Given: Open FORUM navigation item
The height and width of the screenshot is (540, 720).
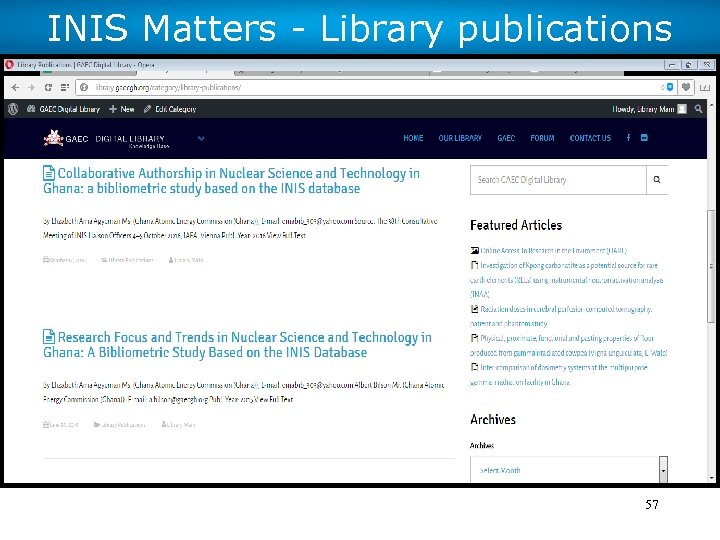Looking at the screenshot, I should 542,138.
